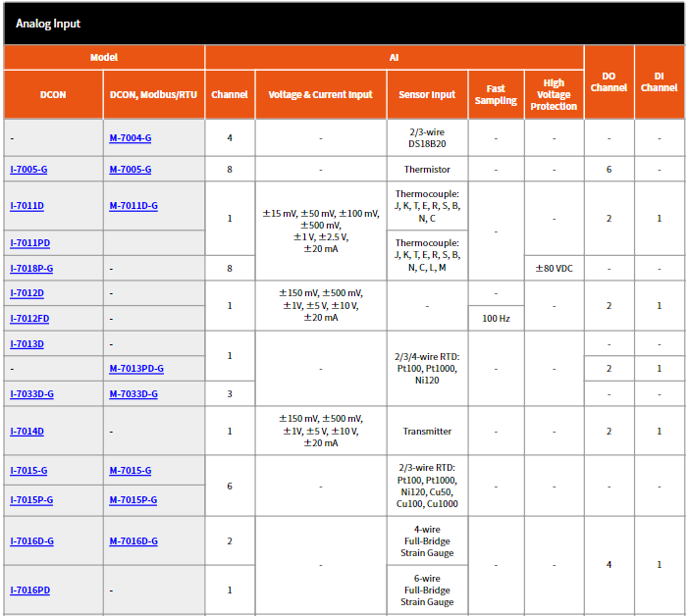Image resolution: width=689 pixels, height=616 pixels.
Task: Open the I-7015-G model link
Action: pyautogui.click(x=28, y=471)
